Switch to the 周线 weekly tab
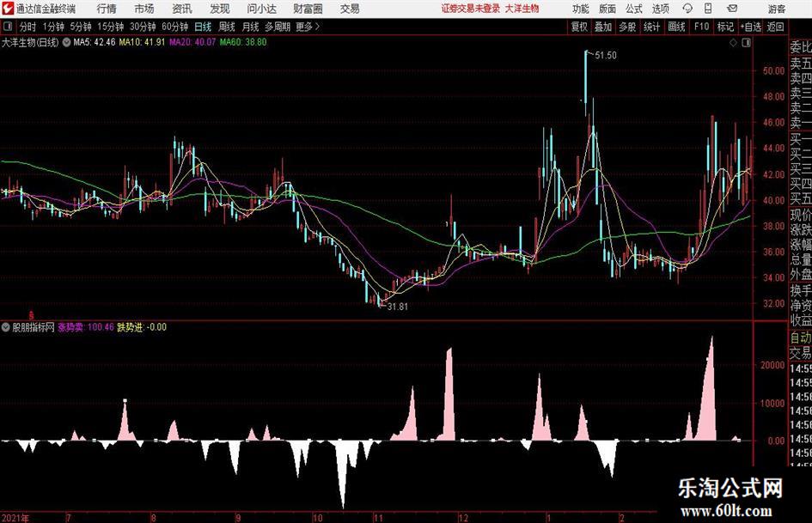 tap(227, 27)
